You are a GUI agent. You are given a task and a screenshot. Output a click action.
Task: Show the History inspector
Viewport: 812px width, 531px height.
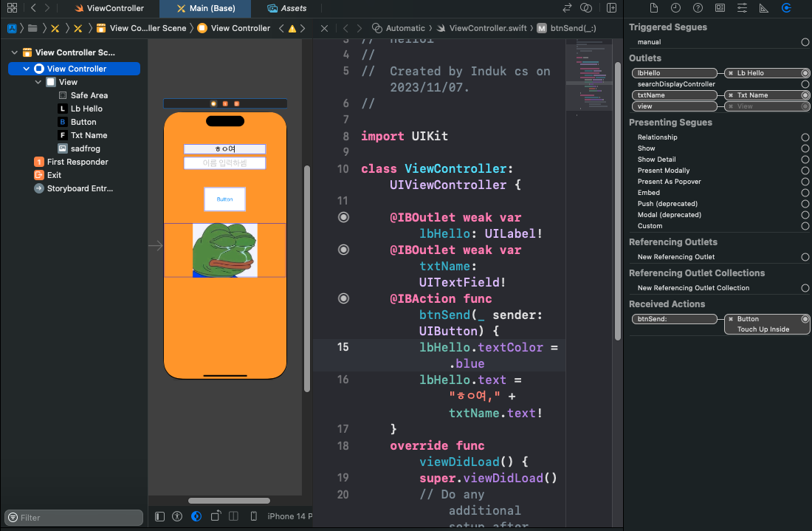[675, 8]
